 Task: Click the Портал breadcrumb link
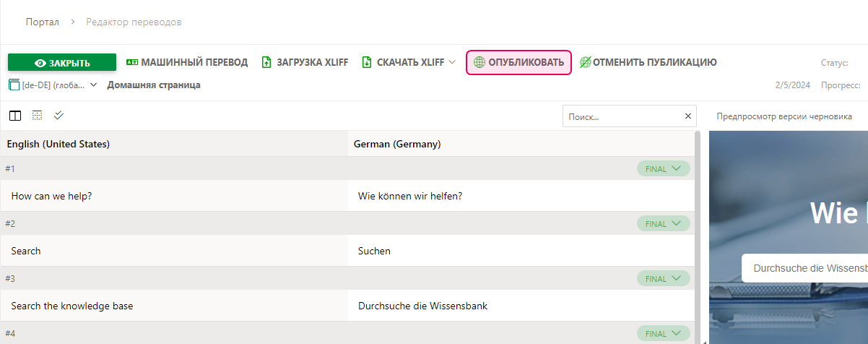tap(42, 22)
